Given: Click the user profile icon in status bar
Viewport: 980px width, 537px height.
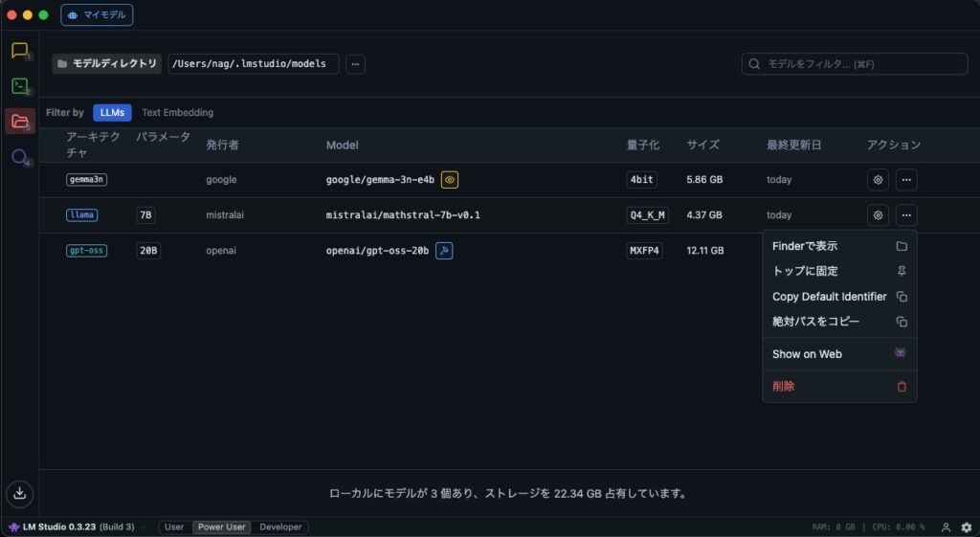Looking at the screenshot, I should [x=947, y=527].
